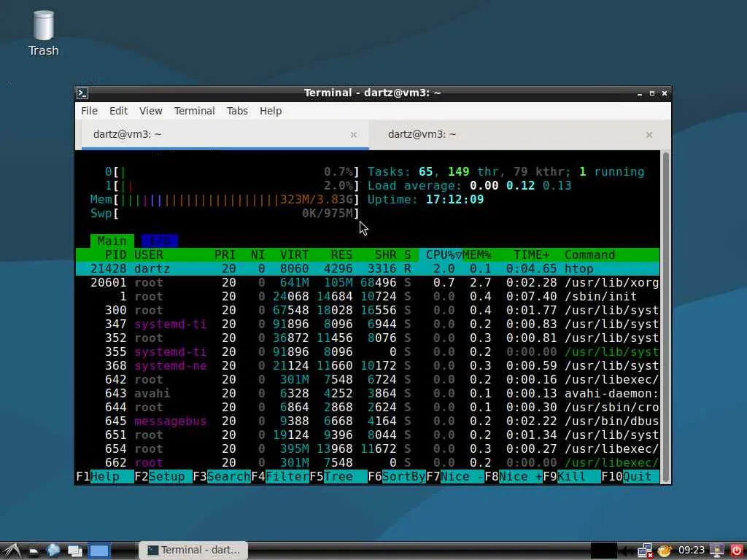
Task: Click the red power logout icon
Action: pyautogui.click(x=737, y=551)
